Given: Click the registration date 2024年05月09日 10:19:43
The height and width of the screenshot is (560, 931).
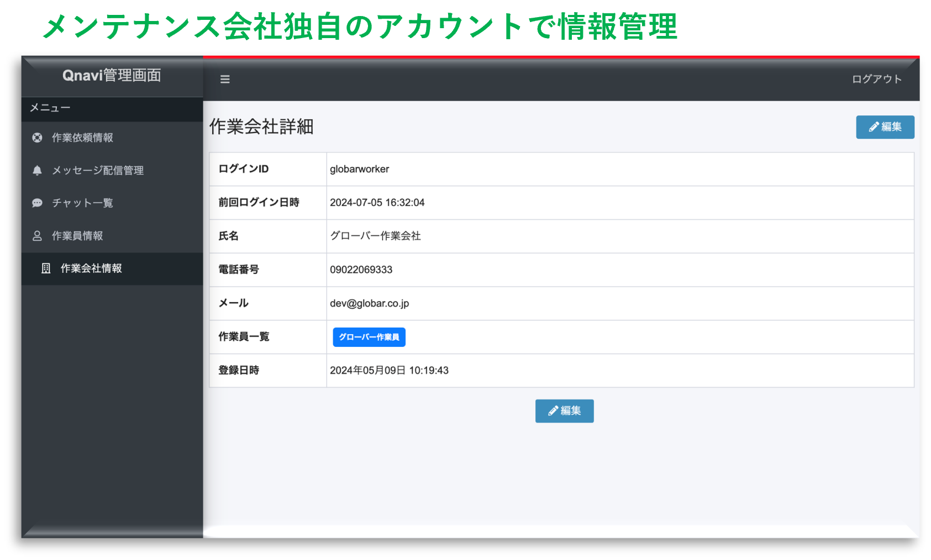Looking at the screenshot, I should (389, 371).
